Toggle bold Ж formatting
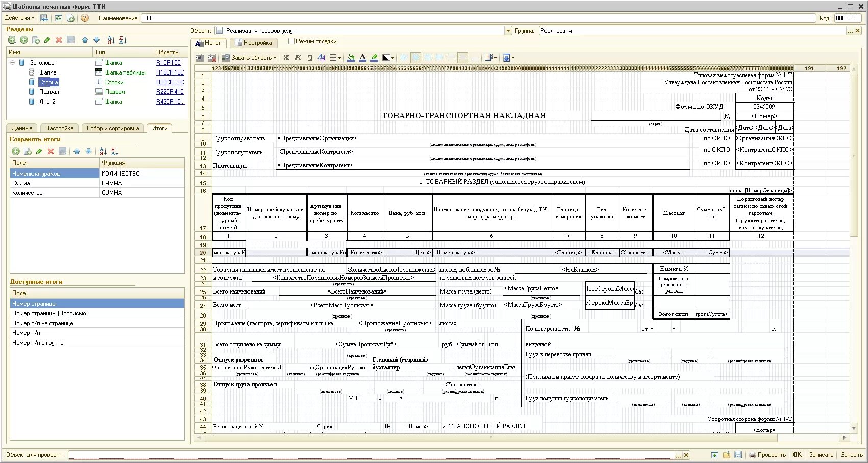 [x=286, y=58]
